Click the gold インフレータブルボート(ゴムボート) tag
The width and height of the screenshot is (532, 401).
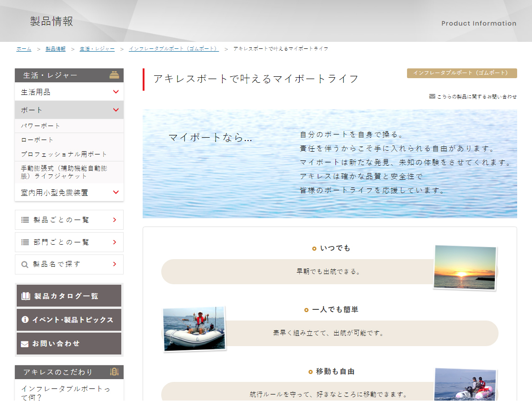pos(462,73)
